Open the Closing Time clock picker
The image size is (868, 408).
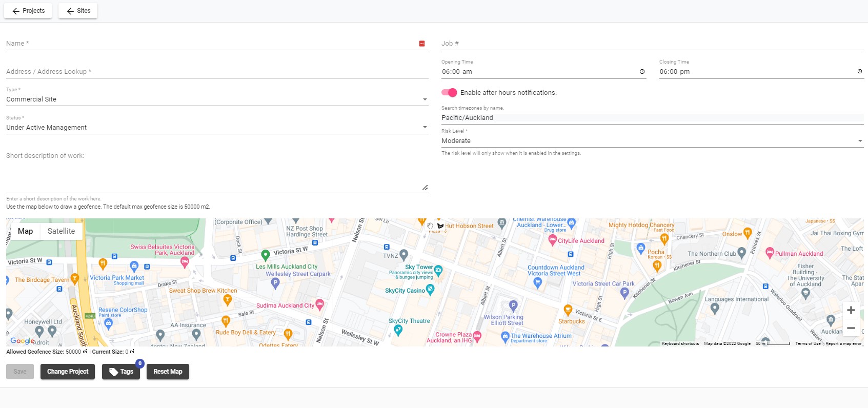tap(860, 71)
